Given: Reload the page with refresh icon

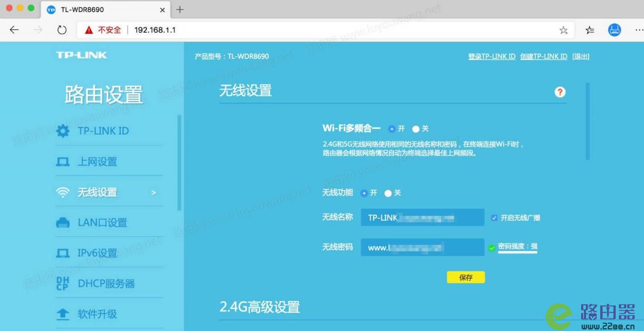Looking at the screenshot, I should (x=62, y=30).
